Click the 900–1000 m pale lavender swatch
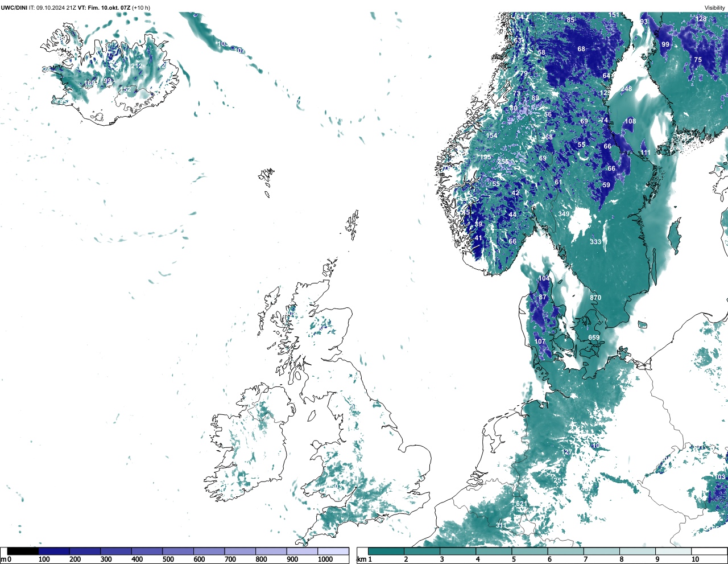The width and height of the screenshot is (728, 564). (302, 551)
